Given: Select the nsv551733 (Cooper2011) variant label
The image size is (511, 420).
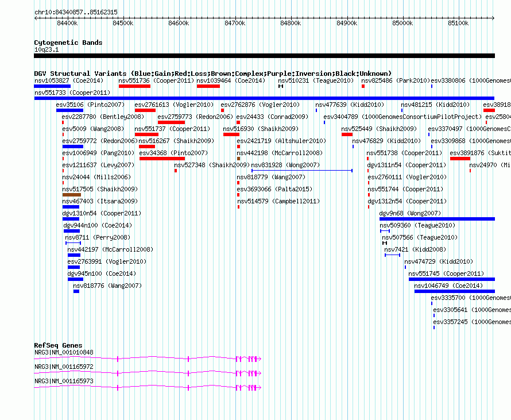Looking at the screenshot, I should point(72,93).
